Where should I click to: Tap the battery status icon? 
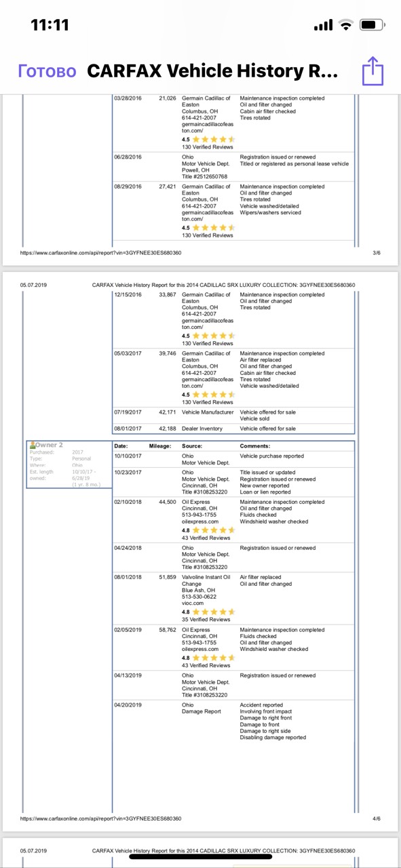click(x=372, y=25)
